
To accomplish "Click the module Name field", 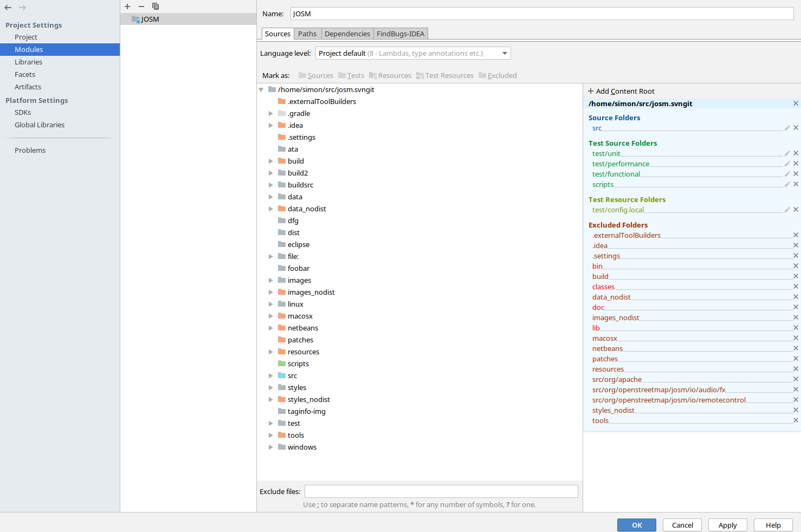I will (542, 14).
